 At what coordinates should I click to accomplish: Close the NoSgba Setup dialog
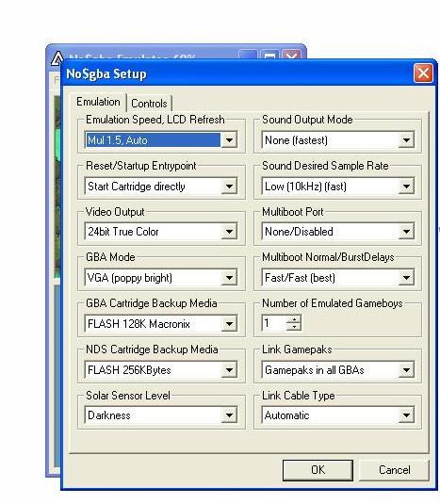tap(423, 73)
